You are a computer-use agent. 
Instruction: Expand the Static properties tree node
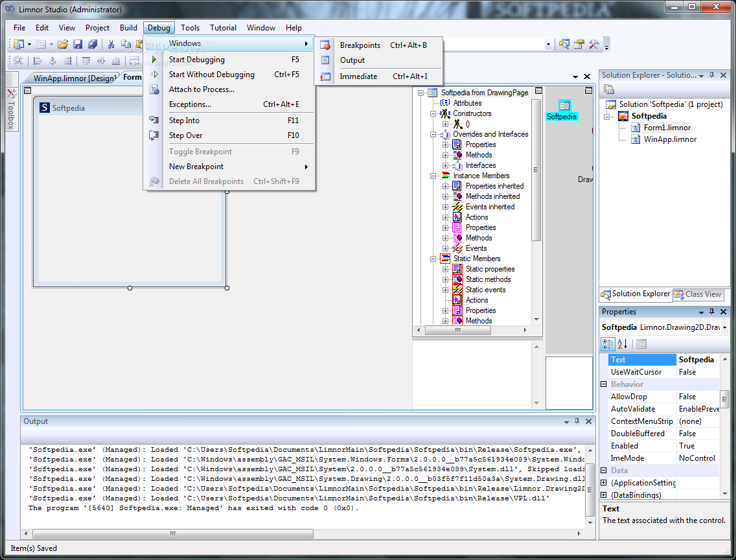pyautogui.click(x=446, y=269)
